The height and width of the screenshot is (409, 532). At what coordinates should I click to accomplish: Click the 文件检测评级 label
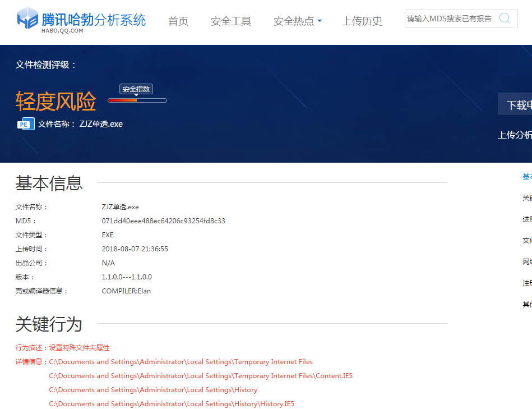point(45,65)
